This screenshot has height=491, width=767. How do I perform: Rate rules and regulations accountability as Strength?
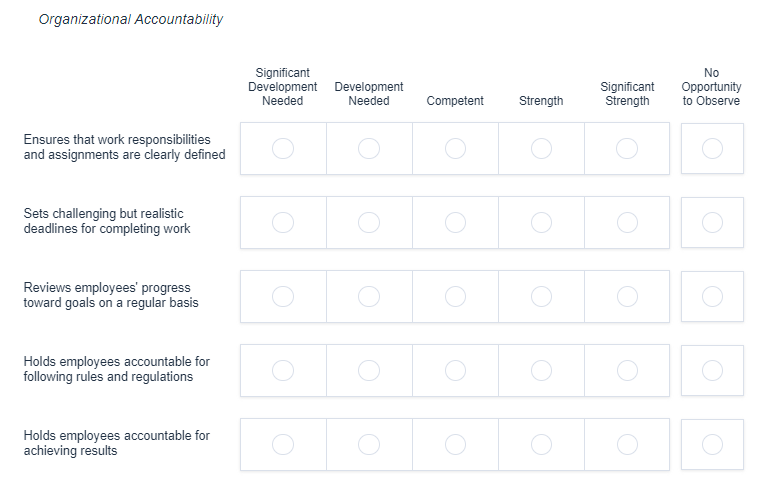541,370
